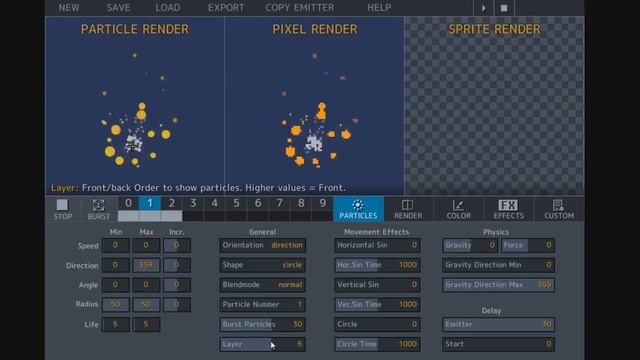Click the Direction Incr. field
The image size is (640, 360).
pos(177,265)
